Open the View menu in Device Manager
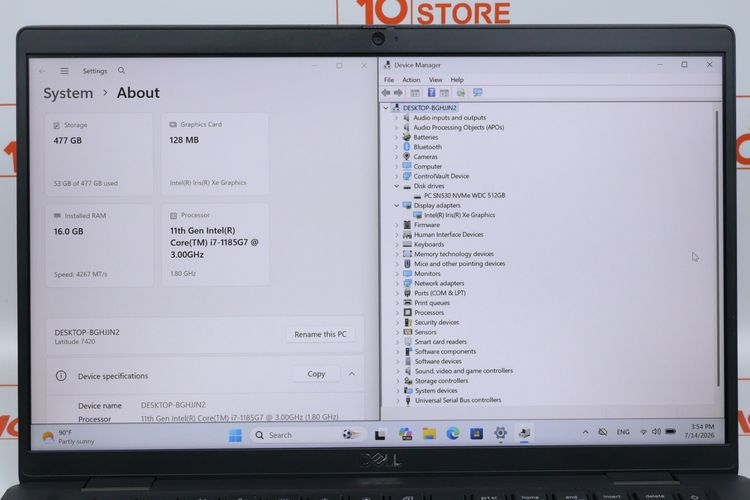This screenshot has height=500, width=750. pyautogui.click(x=435, y=80)
